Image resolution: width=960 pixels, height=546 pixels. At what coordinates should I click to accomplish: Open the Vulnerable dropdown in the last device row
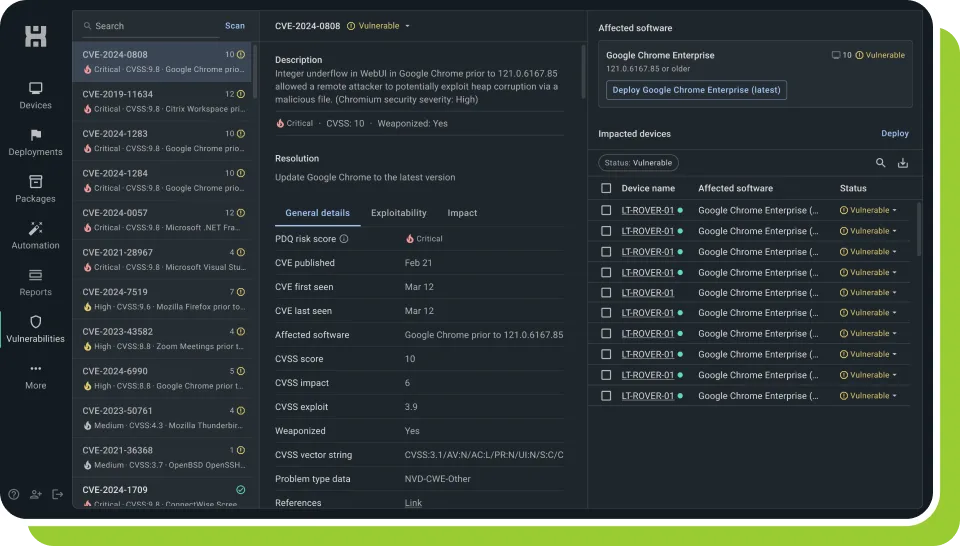(868, 396)
